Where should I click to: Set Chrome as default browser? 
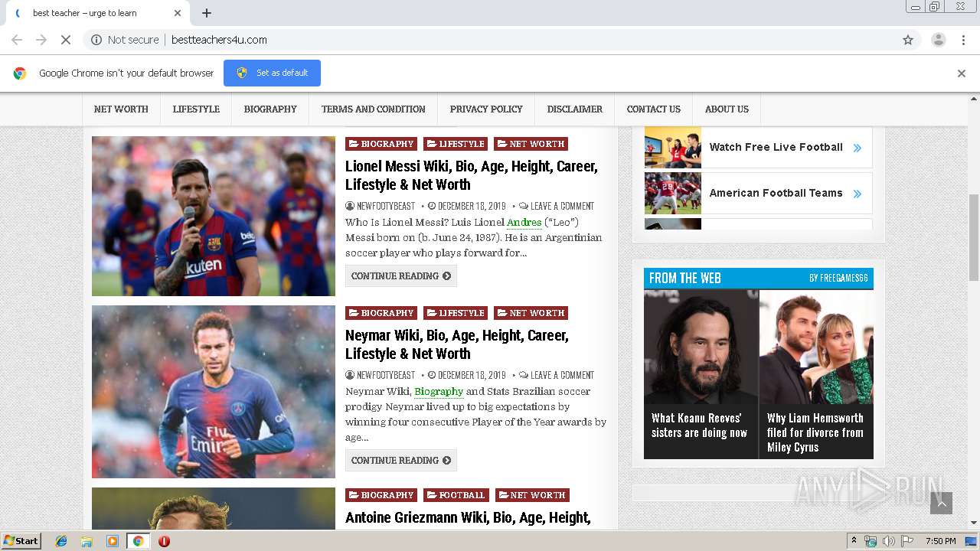coord(272,73)
